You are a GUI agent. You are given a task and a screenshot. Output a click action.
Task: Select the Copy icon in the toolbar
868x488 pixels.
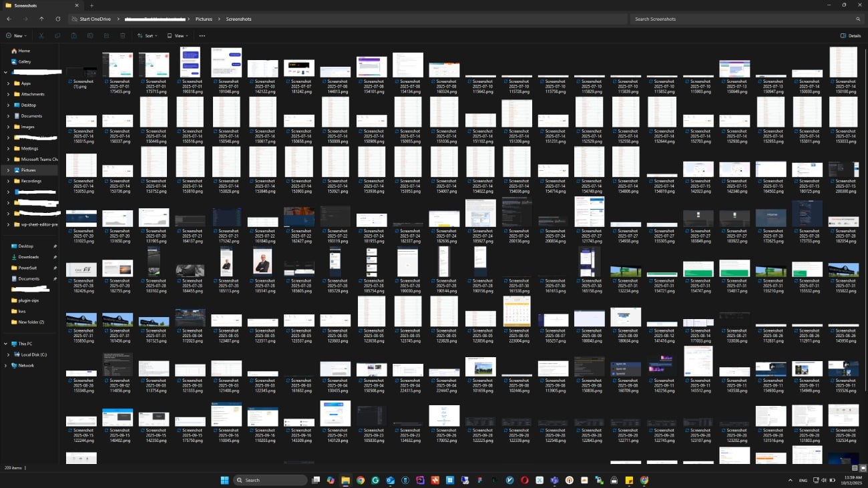coord(57,35)
